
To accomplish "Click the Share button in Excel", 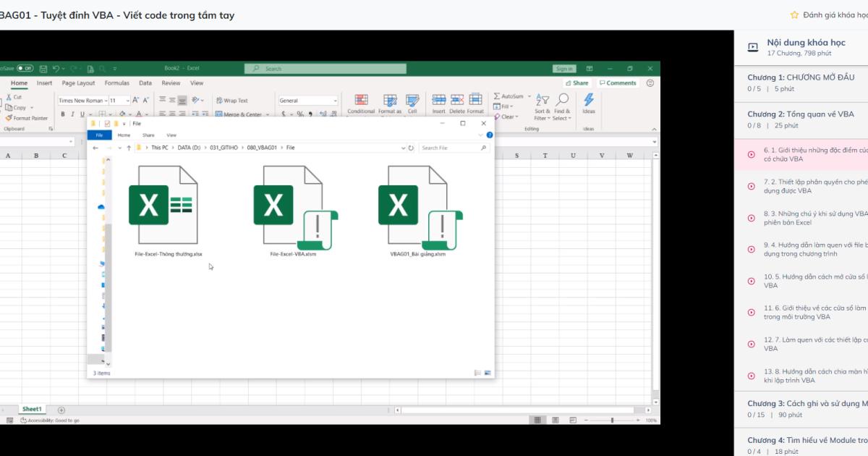I will click(577, 83).
